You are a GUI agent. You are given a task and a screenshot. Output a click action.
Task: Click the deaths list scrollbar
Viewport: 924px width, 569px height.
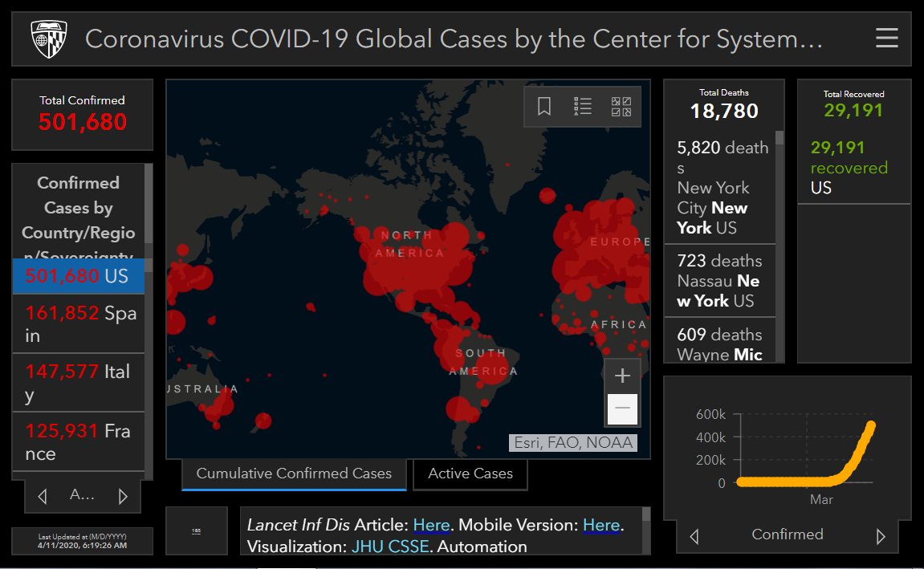click(x=779, y=138)
